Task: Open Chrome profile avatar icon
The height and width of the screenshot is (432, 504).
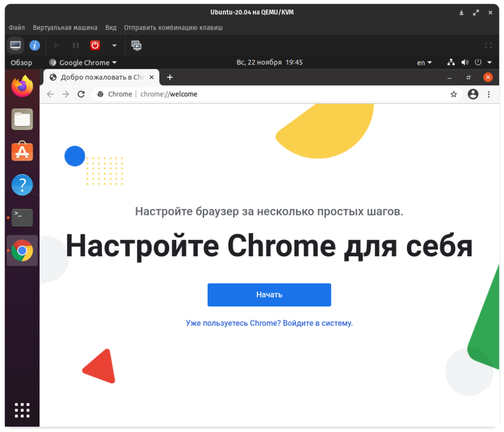Action: tap(472, 94)
